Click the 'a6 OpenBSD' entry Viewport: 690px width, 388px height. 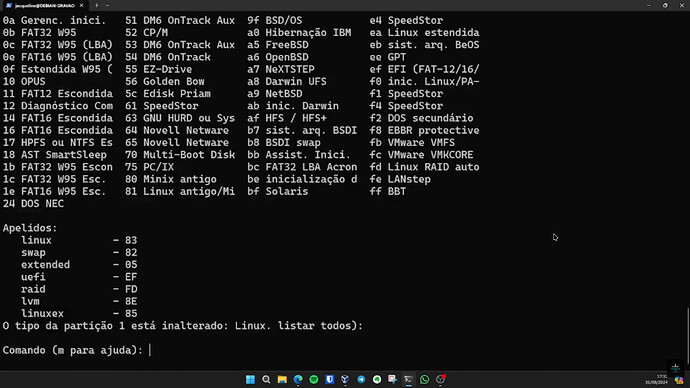click(x=278, y=57)
